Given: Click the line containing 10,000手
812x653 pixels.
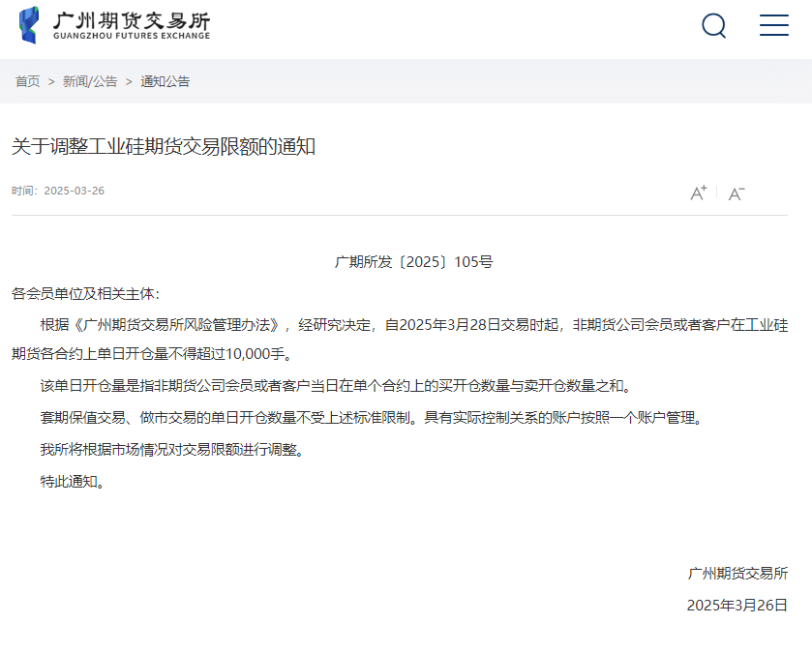Looking at the screenshot, I should pos(152,354).
